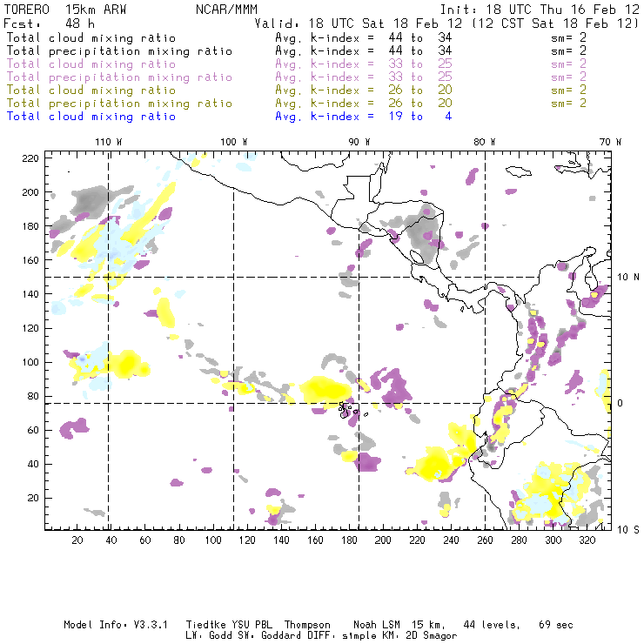Image resolution: width=644 pixels, height=644 pixels.
Task: Click y-axis tick label '80'
Action: click(x=33, y=396)
